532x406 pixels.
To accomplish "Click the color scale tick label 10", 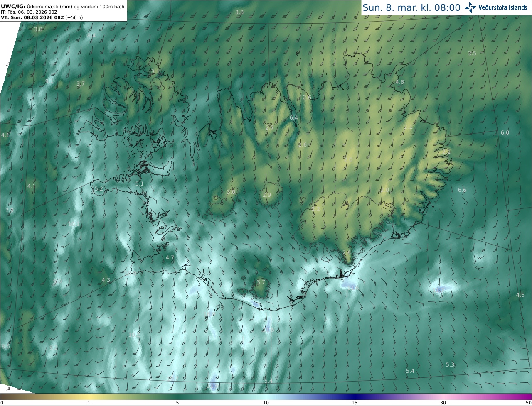I will pos(266,403).
